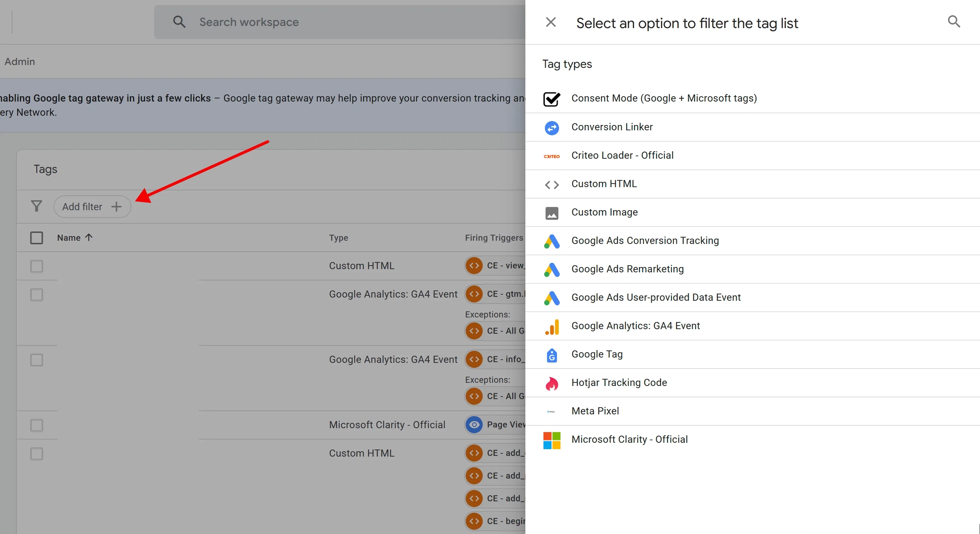Select the Google Tag icon
The image size is (980, 534).
pyautogui.click(x=552, y=355)
